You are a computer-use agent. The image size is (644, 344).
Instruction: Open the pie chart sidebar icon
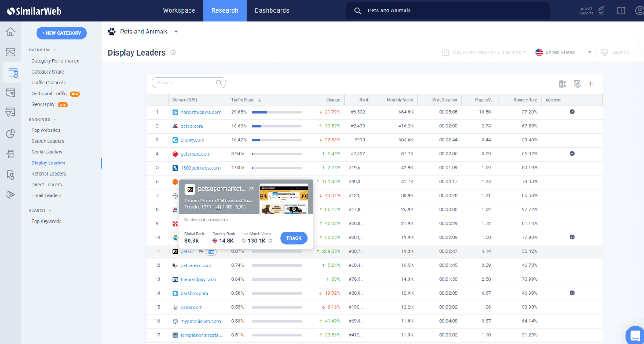tap(10, 134)
